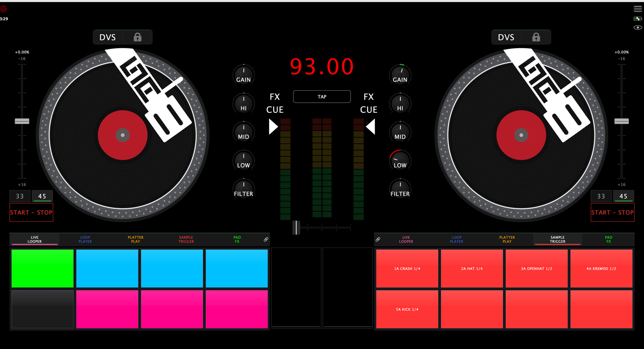Screen dimensions: 644x349
Task: Click the left deck FILTER knob
Action: coord(244,189)
